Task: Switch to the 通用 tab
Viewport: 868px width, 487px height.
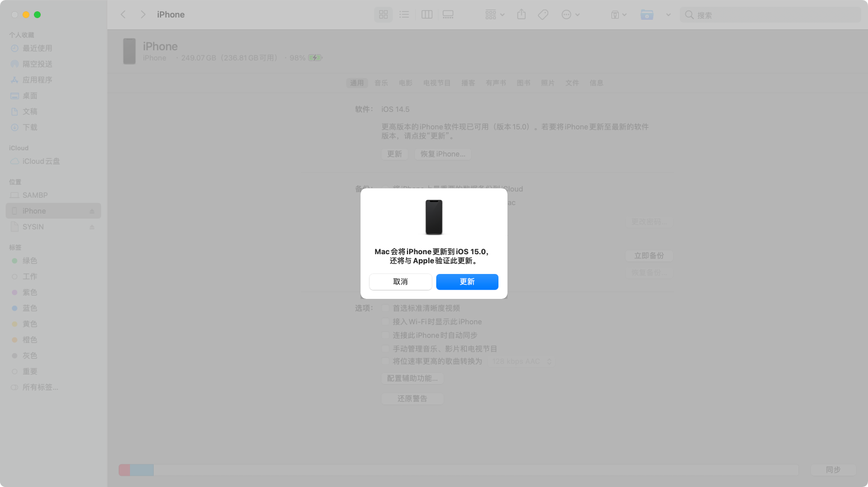Action: 357,83
